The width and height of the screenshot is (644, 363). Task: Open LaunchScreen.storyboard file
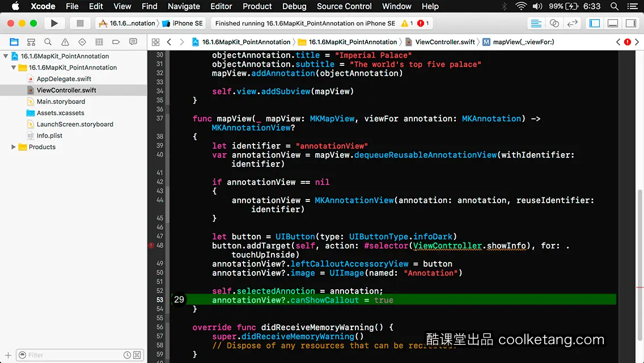pyautogui.click(x=75, y=124)
